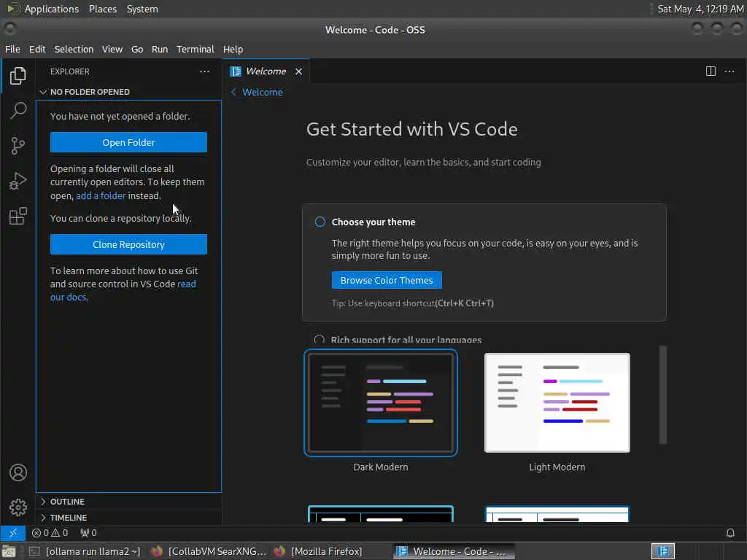Click the Clone Repository button
747x560 pixels.
(128, 244)
